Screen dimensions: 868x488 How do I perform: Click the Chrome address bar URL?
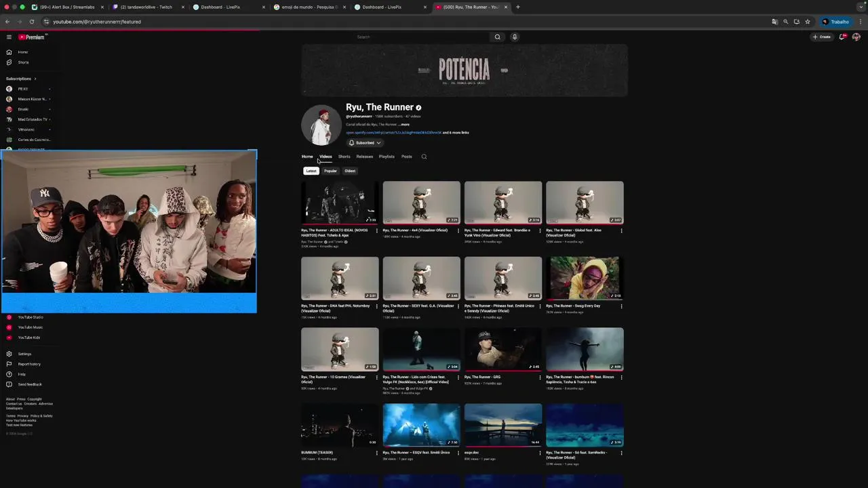97,22
